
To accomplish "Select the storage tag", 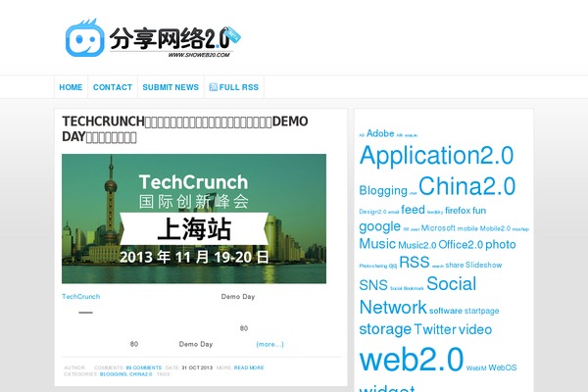I will coord(385,329).
